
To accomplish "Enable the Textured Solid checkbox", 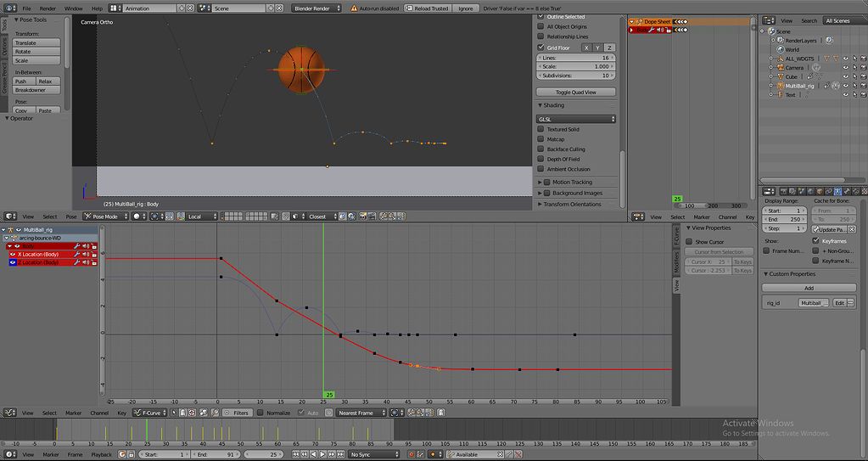I will pyautogui.click(x=540, y=129).
